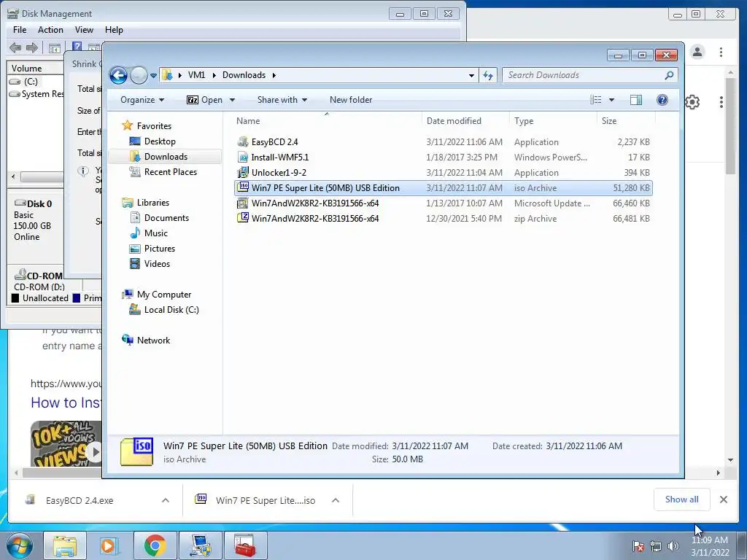
Task: Open the recent locations dropdown arrow
Action: [x=153, y=75]
